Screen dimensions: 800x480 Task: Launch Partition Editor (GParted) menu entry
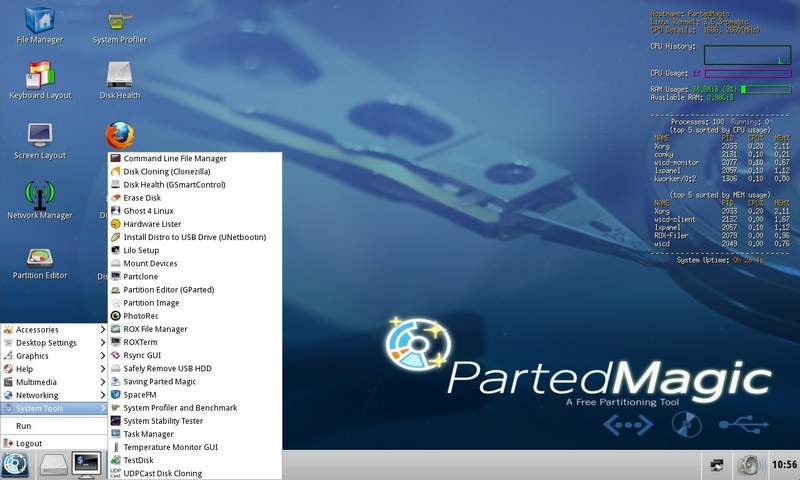click(195, 290)
